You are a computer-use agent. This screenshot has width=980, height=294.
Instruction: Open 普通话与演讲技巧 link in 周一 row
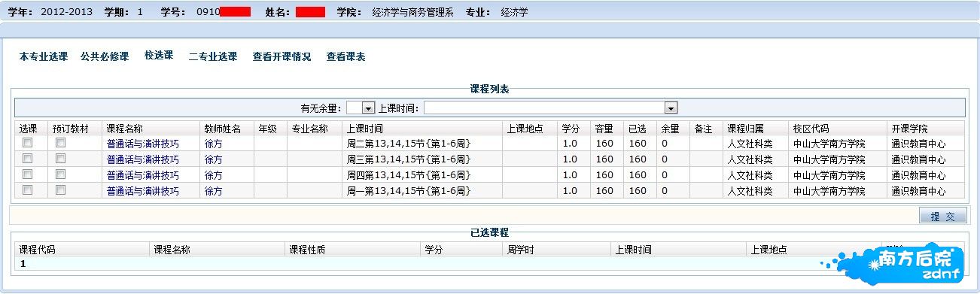point(143,191)
